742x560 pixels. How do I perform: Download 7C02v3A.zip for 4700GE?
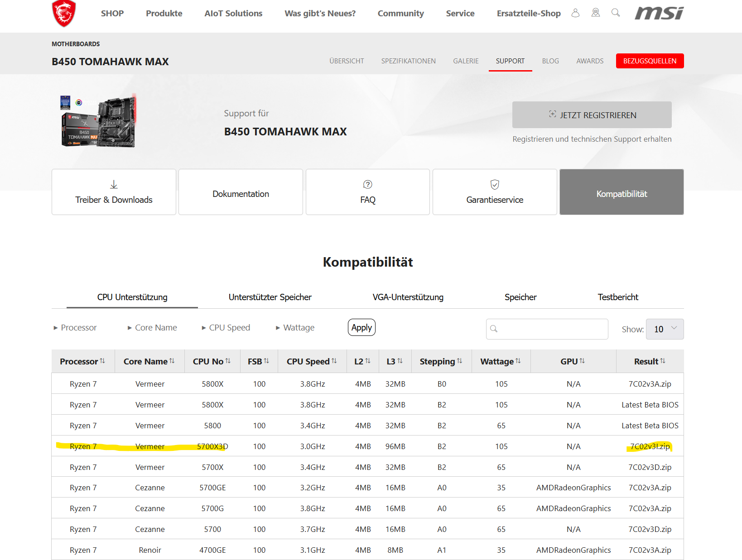pos(650,550)
